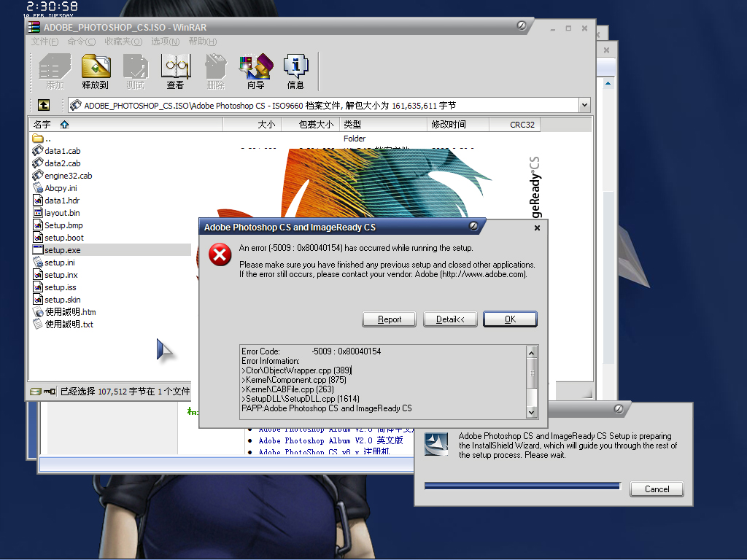
Task: Click the setup progress bar
Action: [522, 486]
